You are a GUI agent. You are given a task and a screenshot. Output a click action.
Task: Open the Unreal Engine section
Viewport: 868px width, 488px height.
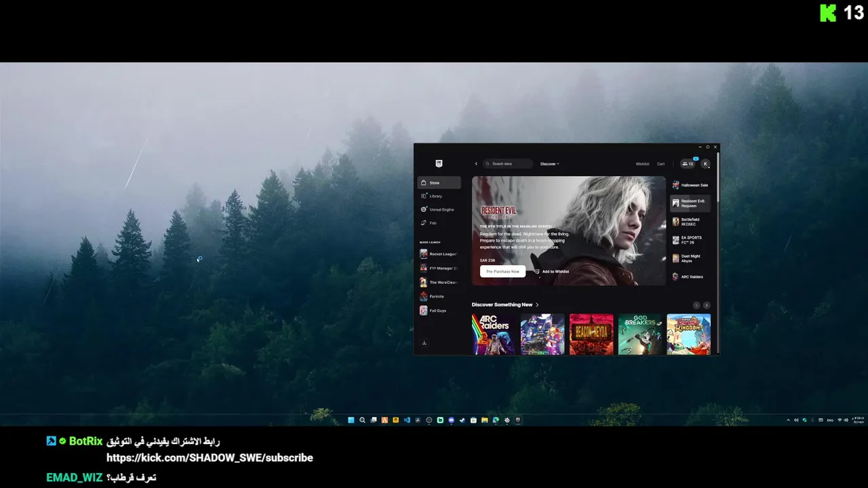439,209
